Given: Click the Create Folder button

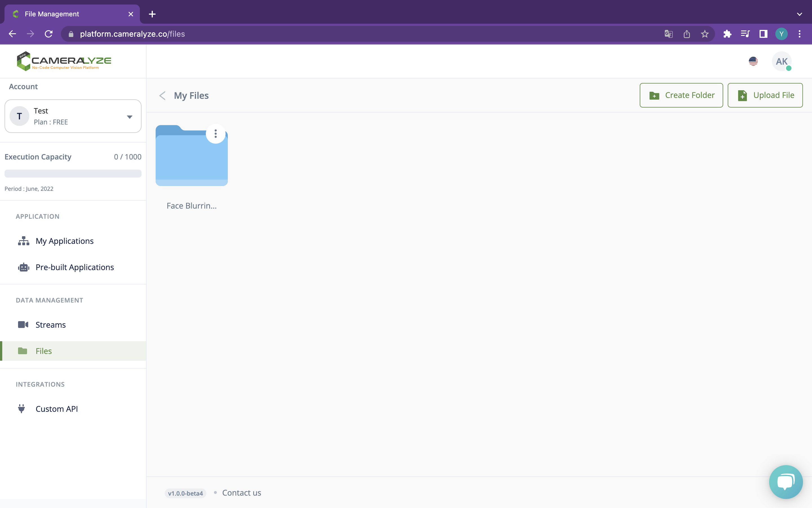Looking at the screenshot, I should [681, 95].
